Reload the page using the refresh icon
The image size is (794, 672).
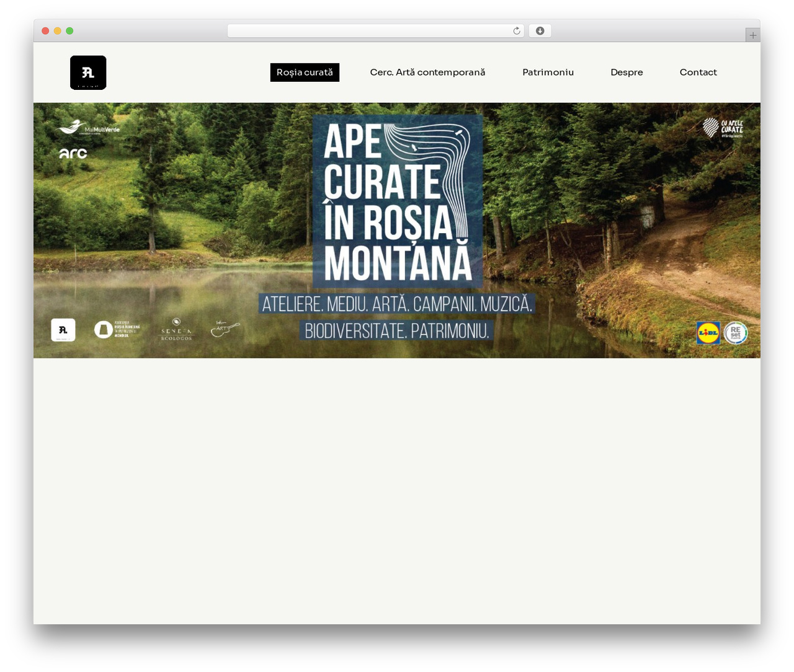coord(517,31)
